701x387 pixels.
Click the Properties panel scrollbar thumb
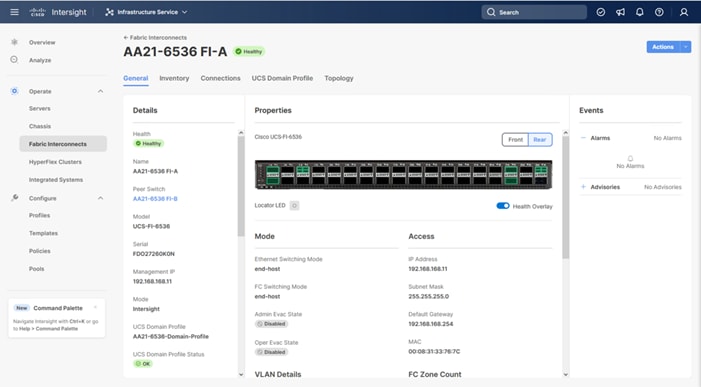pos(566,197)
